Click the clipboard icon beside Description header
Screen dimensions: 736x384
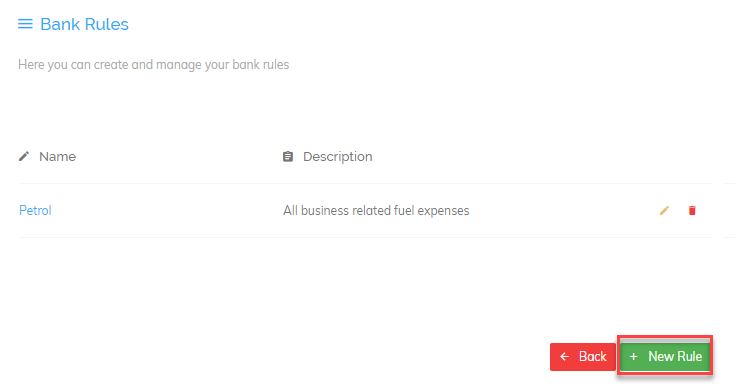click(288, 156)
